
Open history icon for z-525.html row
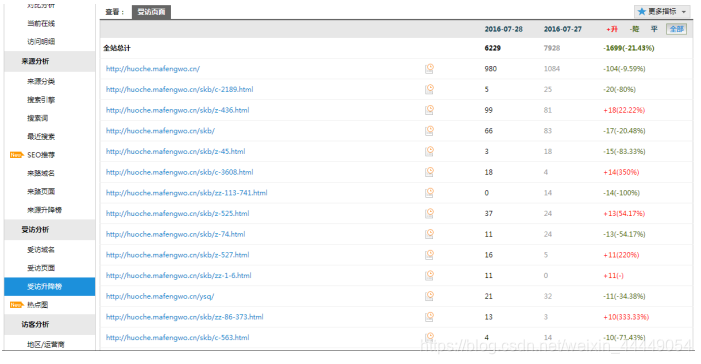click(x=429, y=213)
